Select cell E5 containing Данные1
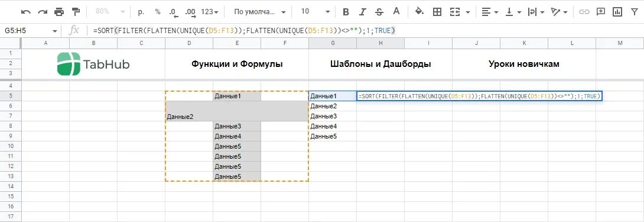Screen dimensions: 644x222 tap(236, 96)
